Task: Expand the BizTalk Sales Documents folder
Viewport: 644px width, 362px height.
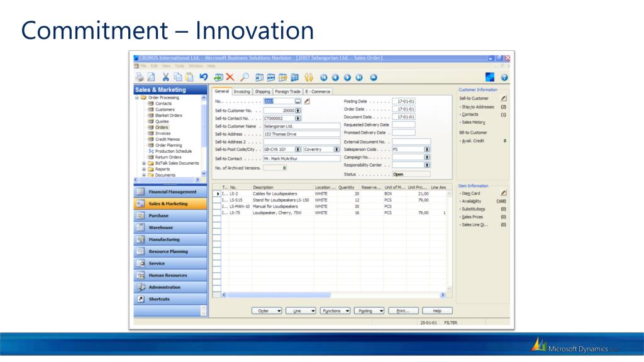Action: [144, 163]
